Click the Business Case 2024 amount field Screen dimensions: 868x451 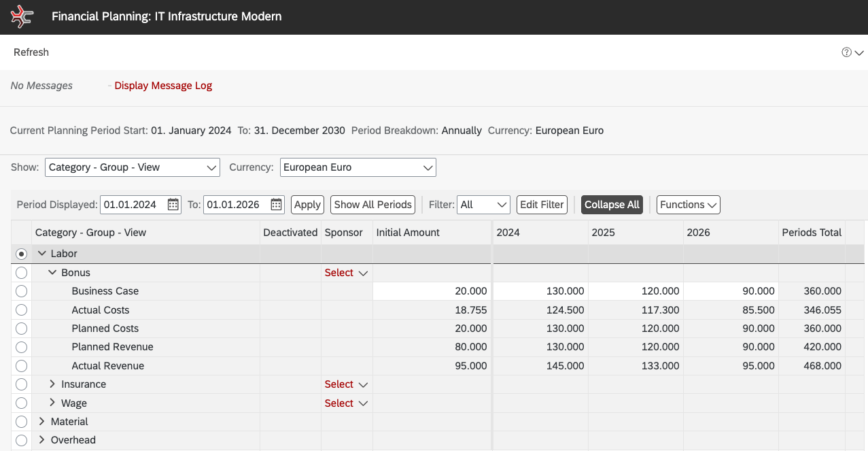point(540,291)
